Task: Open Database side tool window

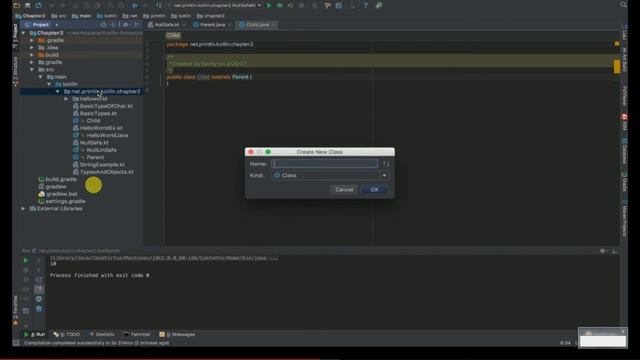Action: point(624,151)
